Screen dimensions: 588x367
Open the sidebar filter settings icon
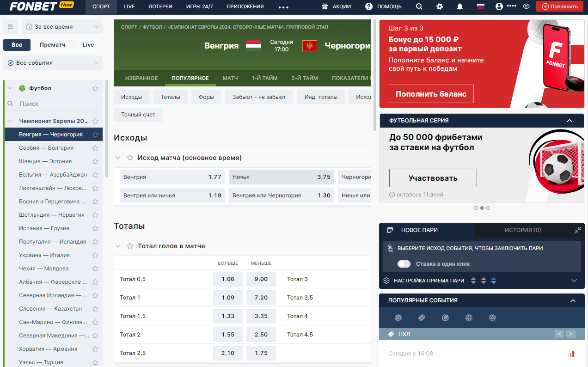click(10, 27)
